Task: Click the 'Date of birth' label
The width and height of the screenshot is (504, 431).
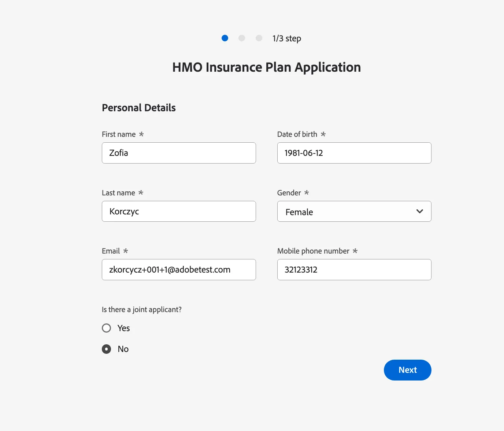Action: tap(297, 134)
